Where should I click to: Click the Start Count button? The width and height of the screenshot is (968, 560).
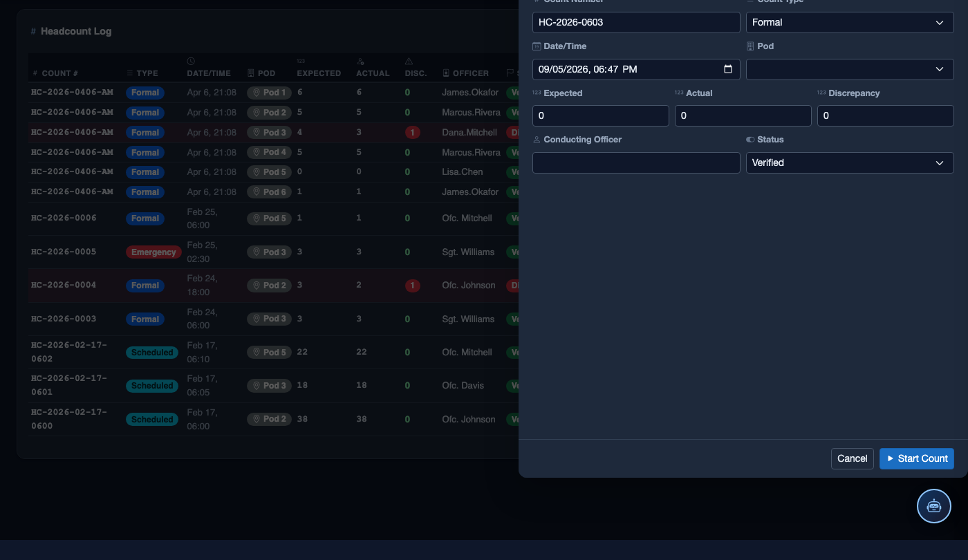coord(917,458)
